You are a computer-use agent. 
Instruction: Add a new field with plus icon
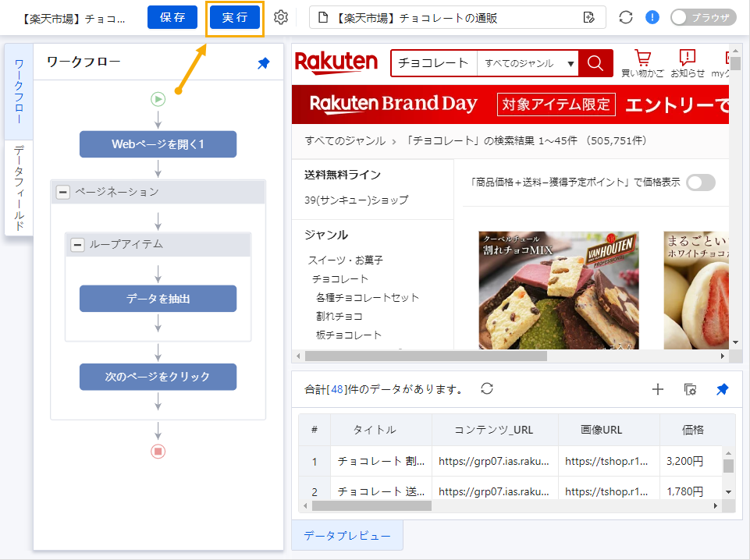point(658,389)
